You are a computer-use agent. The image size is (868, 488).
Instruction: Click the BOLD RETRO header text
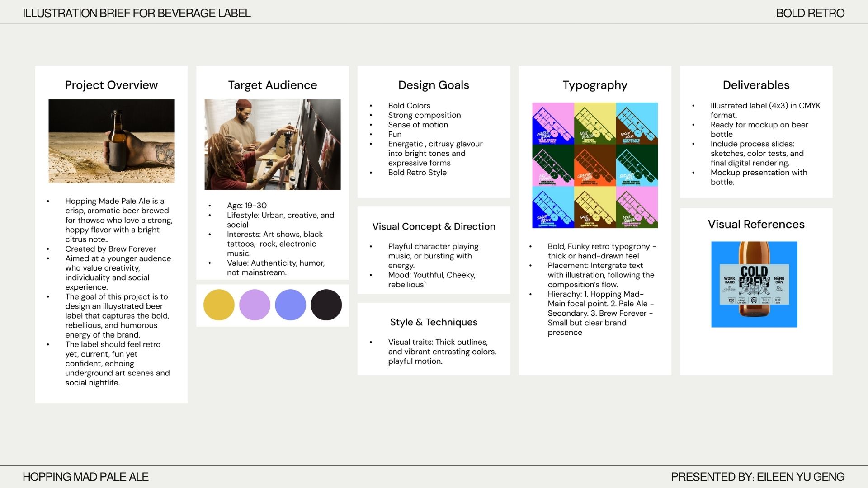810,13
